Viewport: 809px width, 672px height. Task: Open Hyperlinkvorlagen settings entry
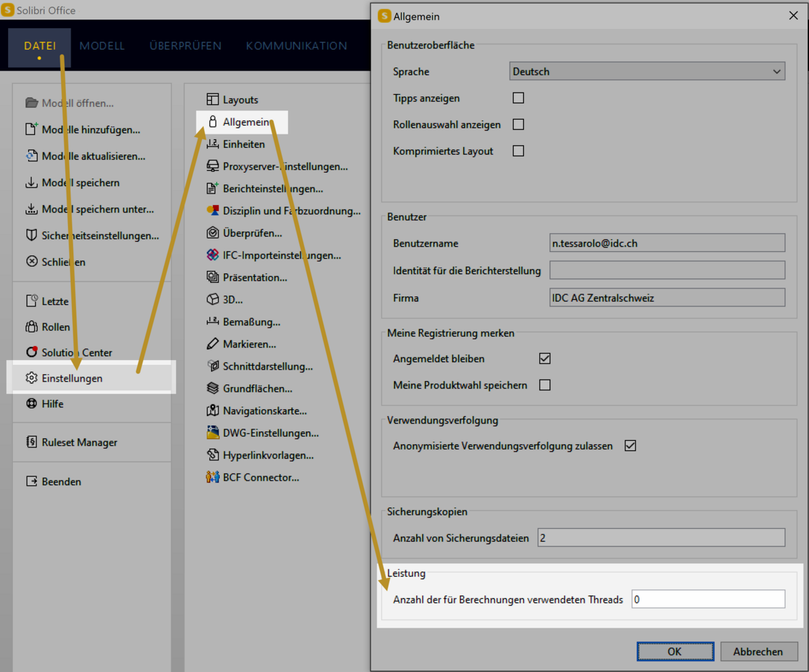pos(260,456)
